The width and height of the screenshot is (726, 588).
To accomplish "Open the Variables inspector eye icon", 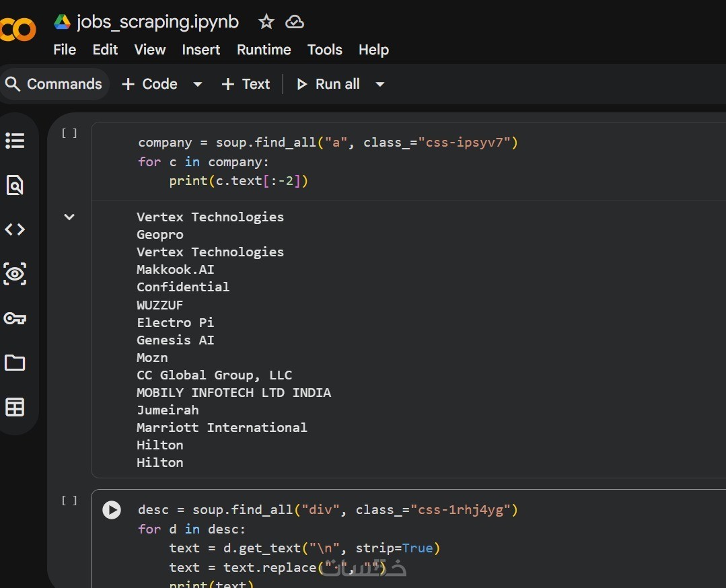I will [15, 274].
